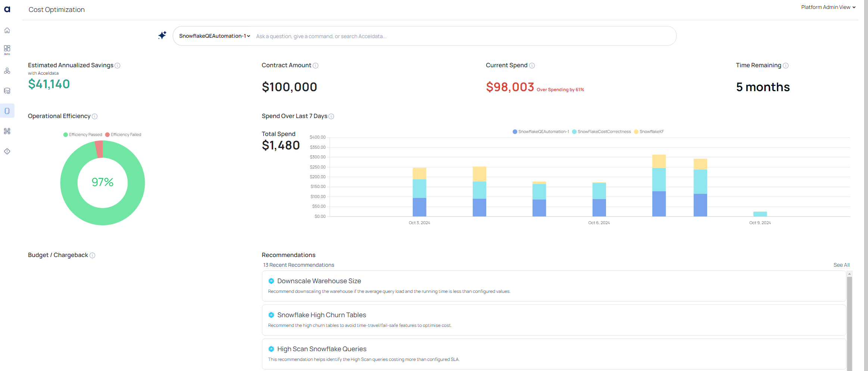Image resolution: width=868 pixels, height=371 pixels.
Task: Toggle SnowFlakeCostCorrectness legend series
Action: pos(602,132)
